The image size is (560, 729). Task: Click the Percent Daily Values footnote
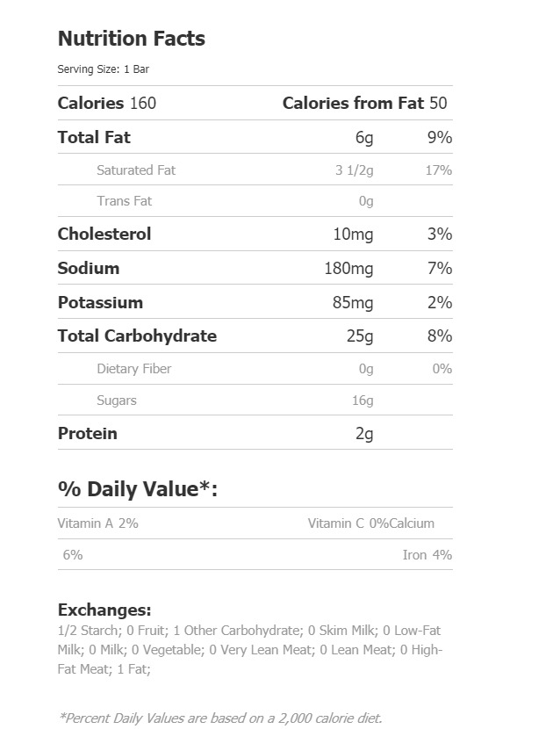coord(220,718)
